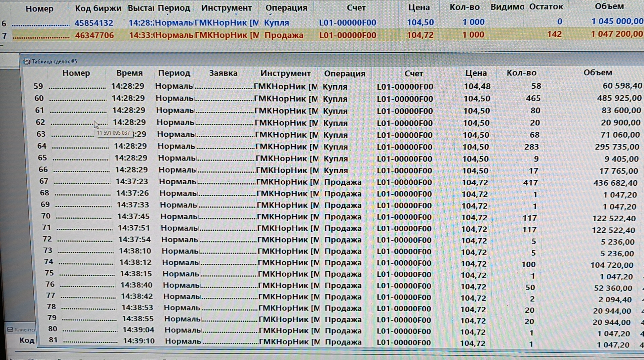The height and width of the screenshot is (360, 644).
Task: Click trade volume 83 600,00
Action: tap(621, 110)
